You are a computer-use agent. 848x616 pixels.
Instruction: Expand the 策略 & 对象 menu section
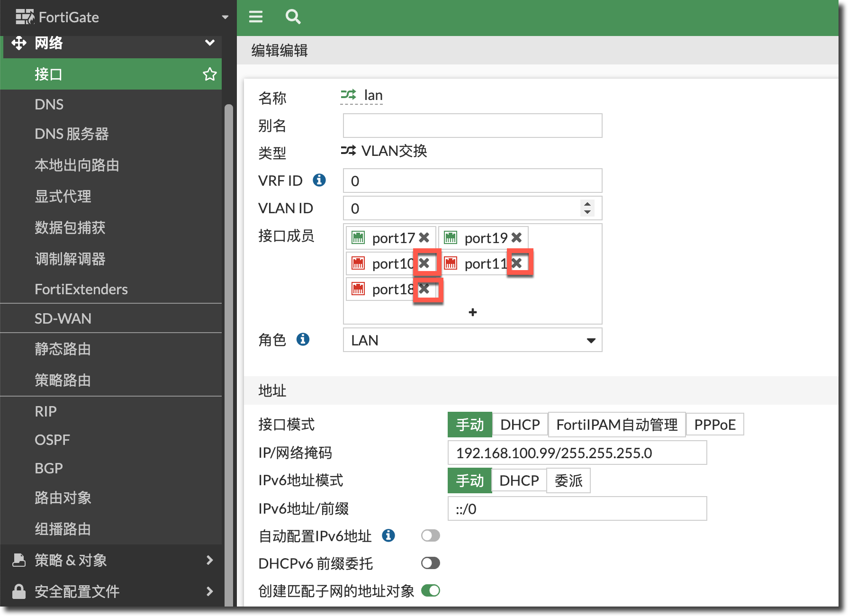111,560
